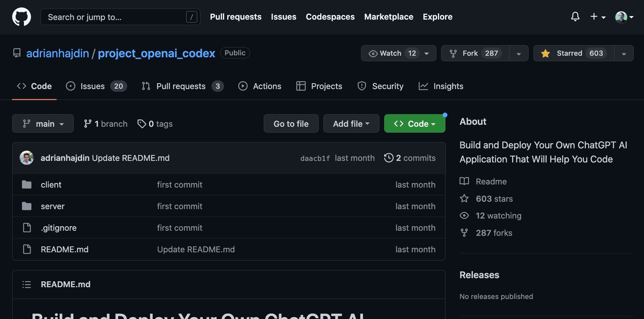This screenshot has height=319, width=644.
Task: Open the Releases heading link
Action: [x=479, y=275]
